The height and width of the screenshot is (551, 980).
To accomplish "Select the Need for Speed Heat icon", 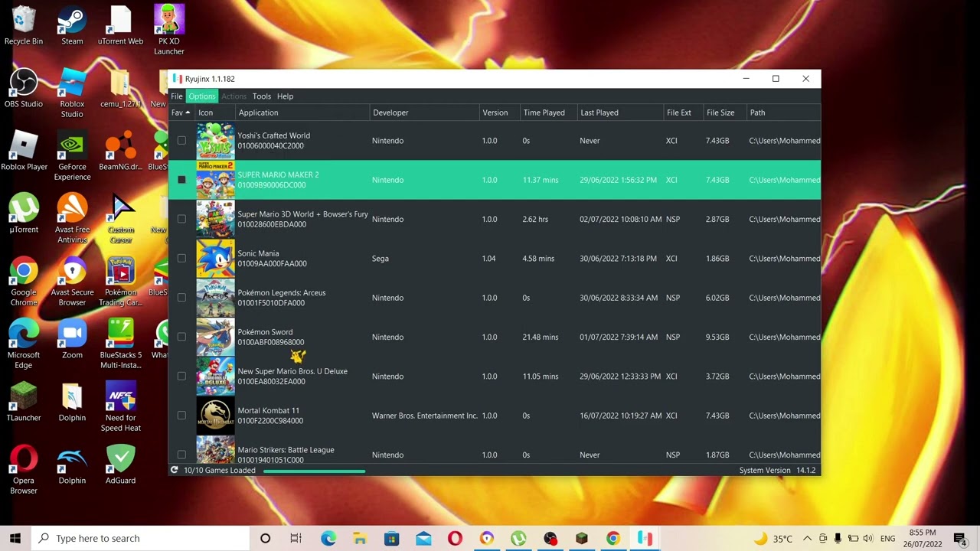I will [121, 406].
